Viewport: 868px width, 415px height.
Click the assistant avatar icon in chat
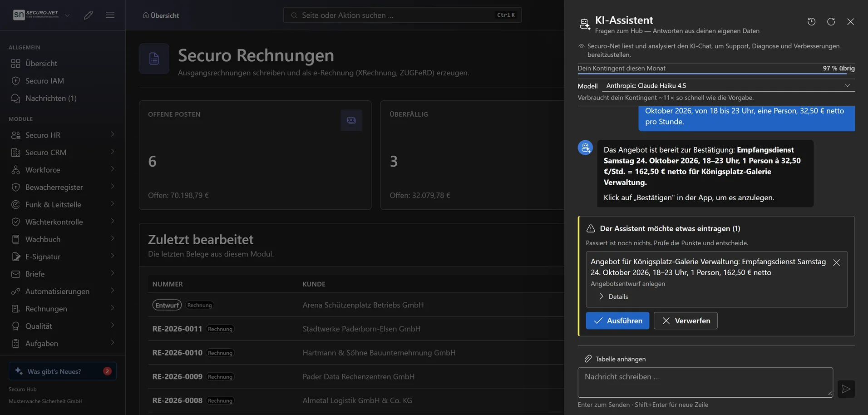(x=585, y=148)
